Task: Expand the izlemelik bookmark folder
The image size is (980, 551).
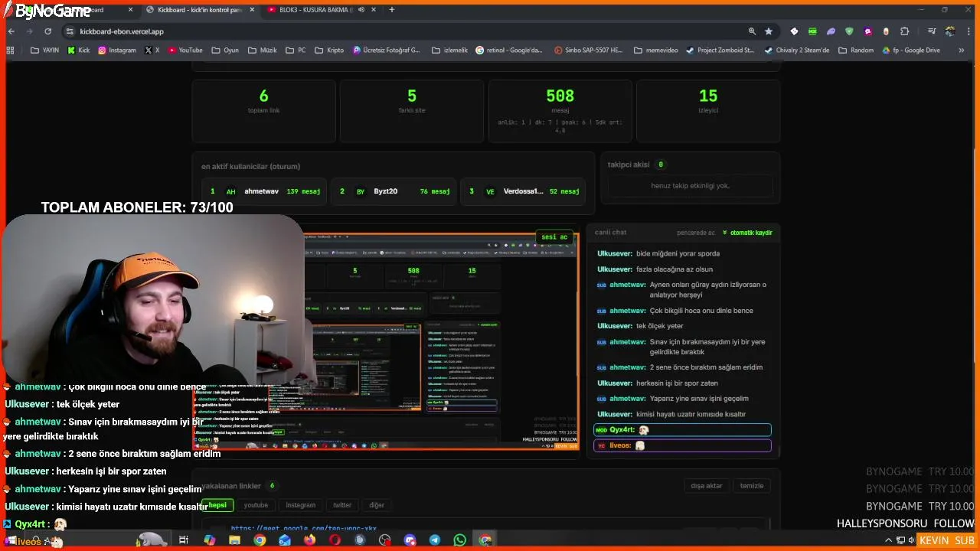Action: tap(449, 51)
